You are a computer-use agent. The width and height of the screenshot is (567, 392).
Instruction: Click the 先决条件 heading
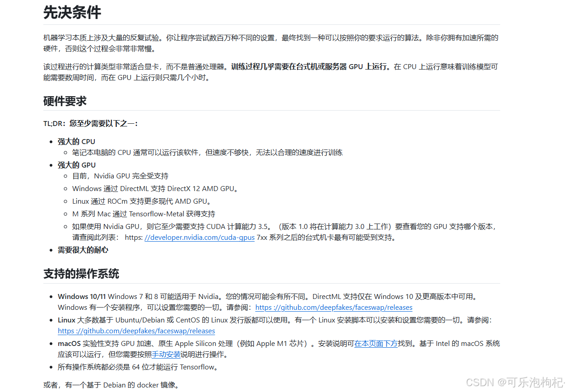pos(72,12)
